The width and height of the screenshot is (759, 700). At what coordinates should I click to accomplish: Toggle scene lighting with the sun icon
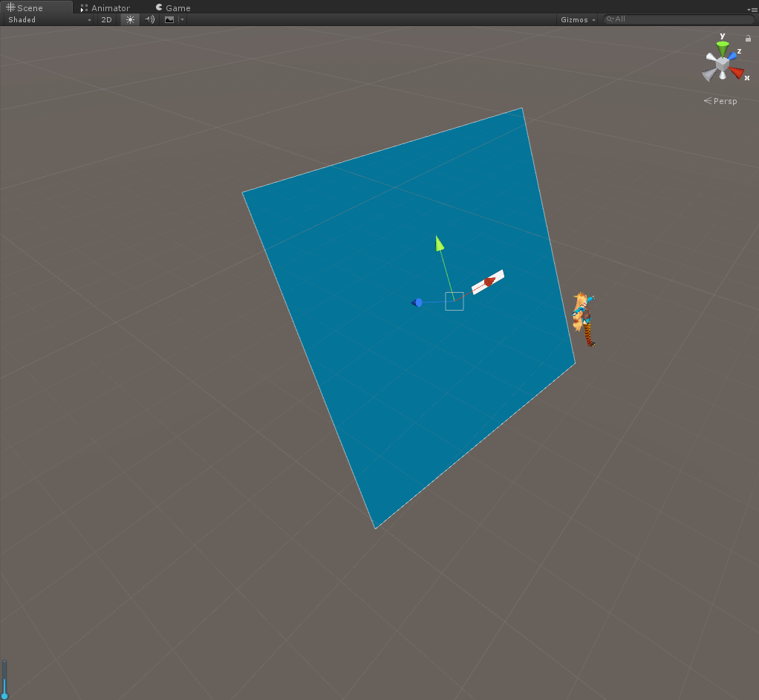pyautogui.click(x=131, y=19)
